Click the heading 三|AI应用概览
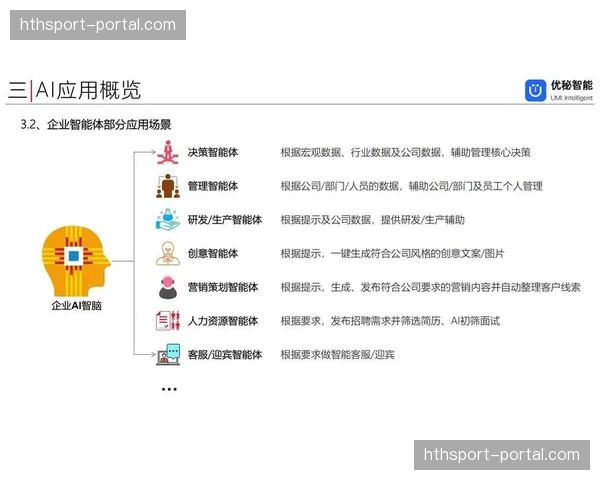This screenshot has width=600, height=480. pos(75,90)
